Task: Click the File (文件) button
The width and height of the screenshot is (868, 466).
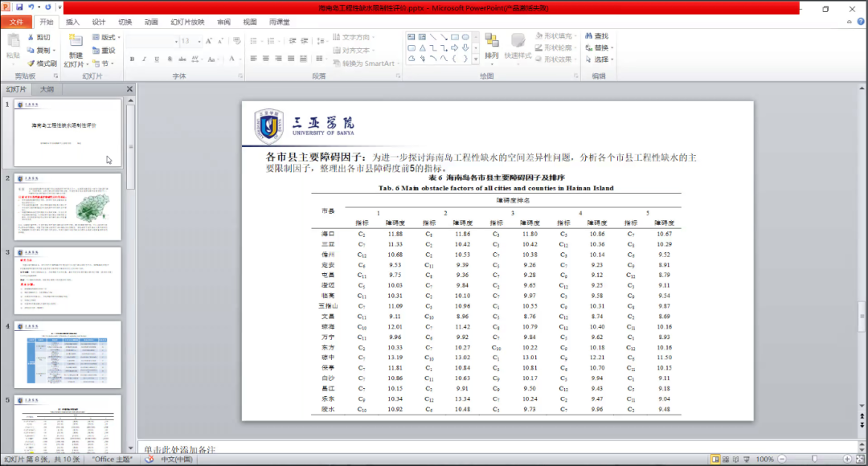Action: point(16,22)
